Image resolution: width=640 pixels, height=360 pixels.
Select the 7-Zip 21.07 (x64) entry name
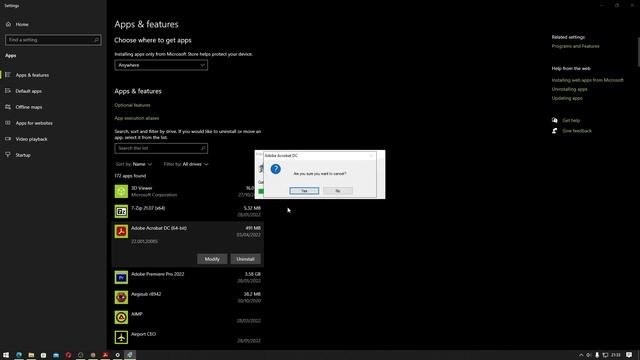click(x=148, y=208)
